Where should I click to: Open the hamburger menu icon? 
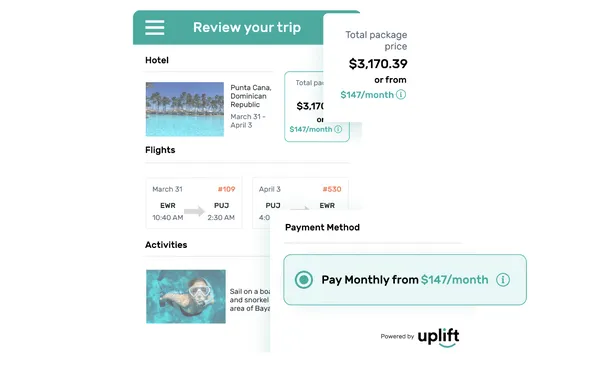tap(155, 28)
